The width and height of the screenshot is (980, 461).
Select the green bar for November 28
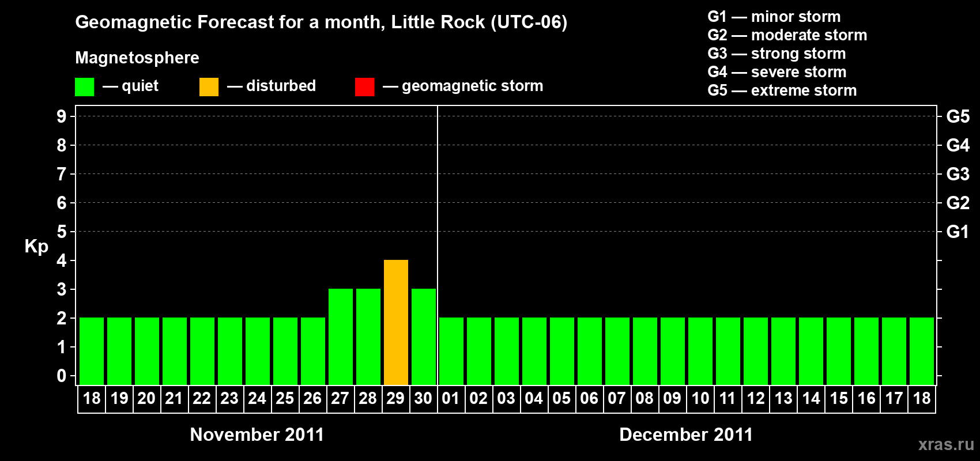tap(368, 337)
